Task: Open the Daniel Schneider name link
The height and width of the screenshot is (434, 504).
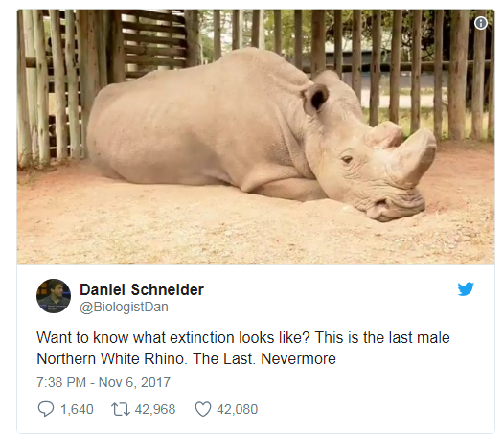Action: coord(142,289)
